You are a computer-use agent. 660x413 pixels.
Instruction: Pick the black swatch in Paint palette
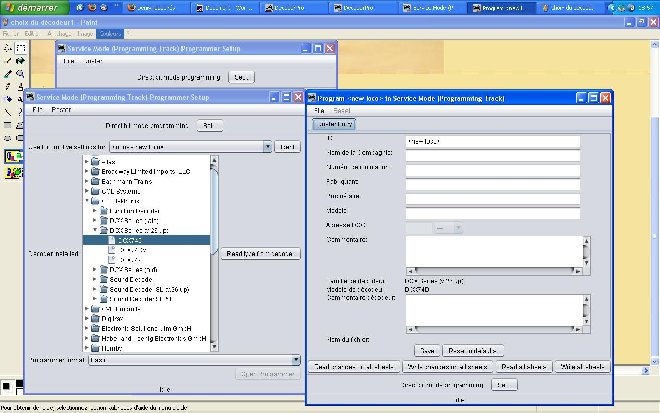coord(19,384)
